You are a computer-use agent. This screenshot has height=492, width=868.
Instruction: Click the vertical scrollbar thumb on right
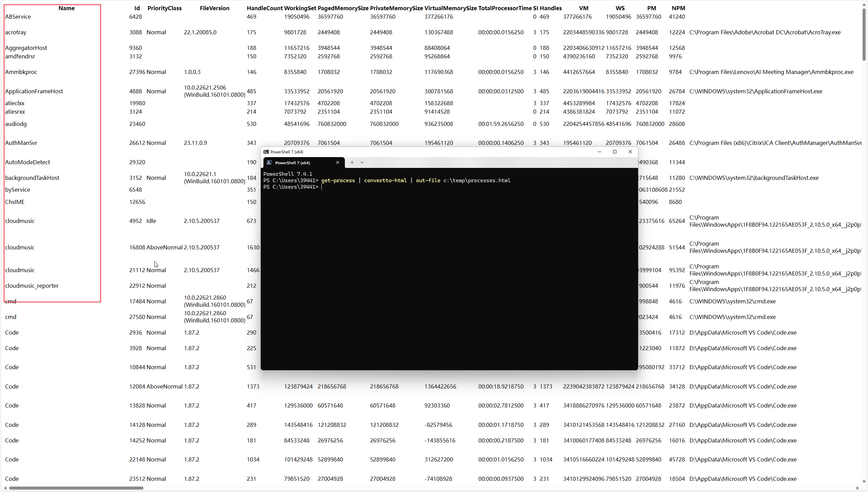(x=864, y=35)
